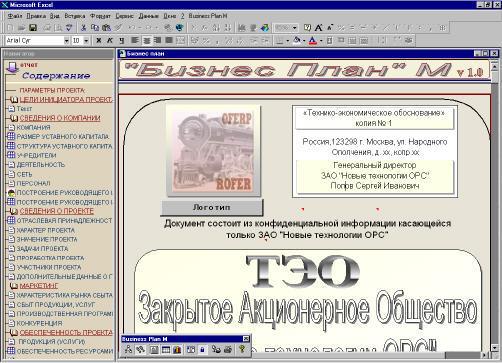Click the Spelling check icon
Viewport: 502px width, 363px height.
pyautogui.click(x=69, y=28)
